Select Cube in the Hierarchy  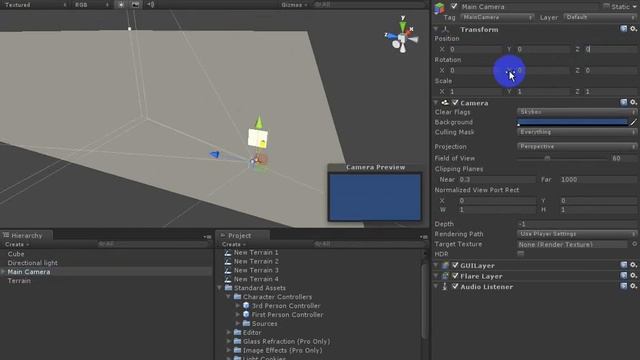coord(16,254)
